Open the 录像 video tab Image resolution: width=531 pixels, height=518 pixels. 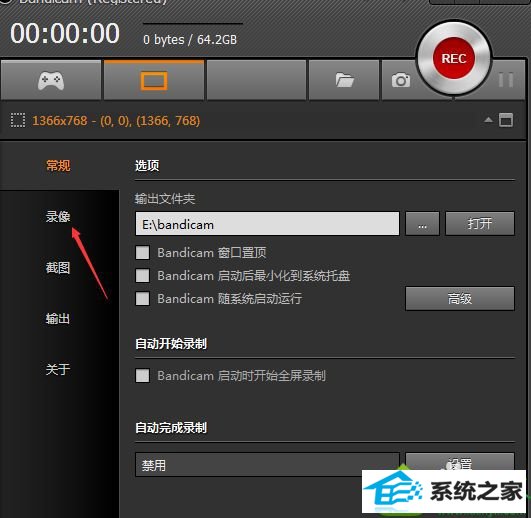pyautogui.click(x=58, y=217)
